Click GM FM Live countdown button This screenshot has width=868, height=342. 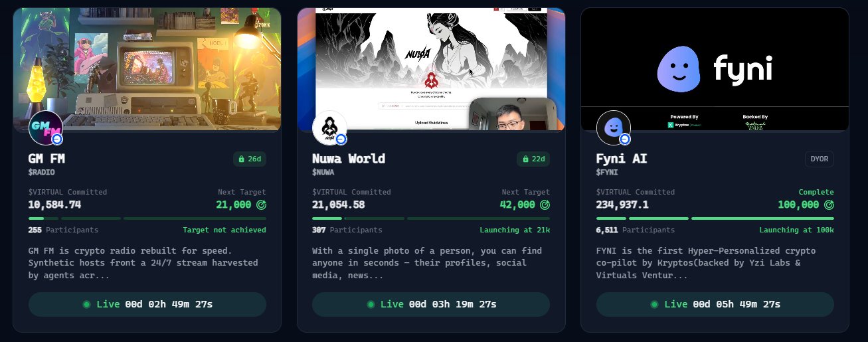[x=147, y=304]
